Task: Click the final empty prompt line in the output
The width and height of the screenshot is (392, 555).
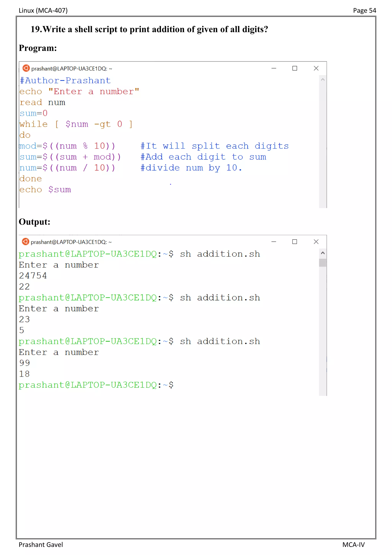Action: point(96,385)
